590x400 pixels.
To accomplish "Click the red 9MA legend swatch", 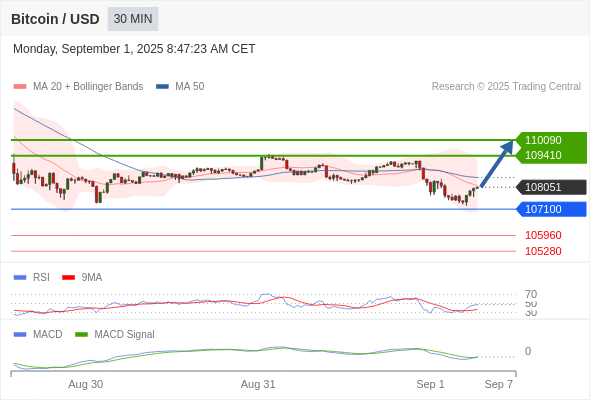I will 68,278.
